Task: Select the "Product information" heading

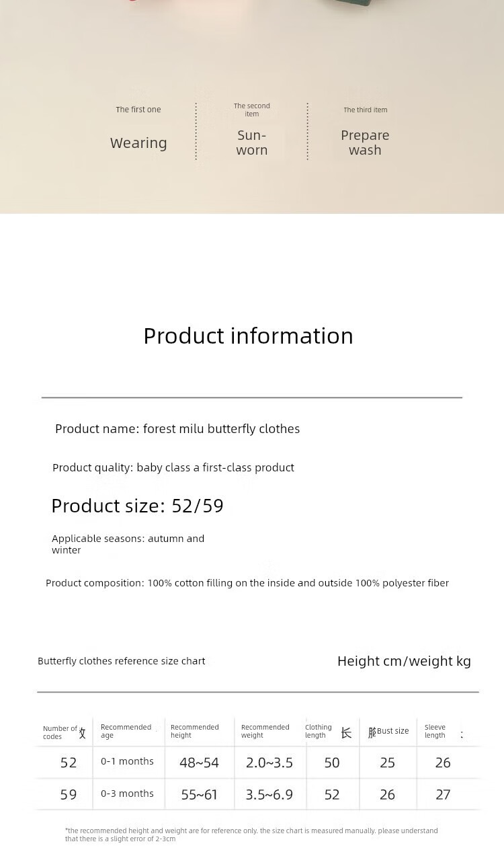Action: click(x=248, y=336)
